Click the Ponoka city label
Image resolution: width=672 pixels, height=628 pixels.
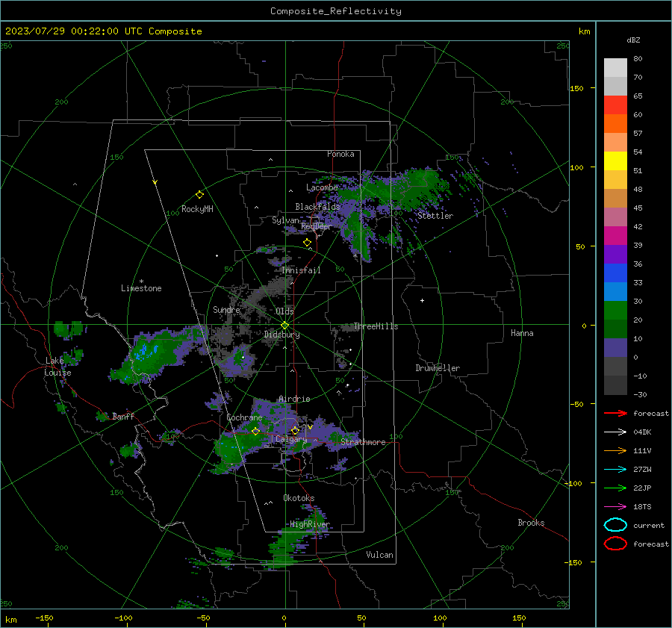point(340,154)
